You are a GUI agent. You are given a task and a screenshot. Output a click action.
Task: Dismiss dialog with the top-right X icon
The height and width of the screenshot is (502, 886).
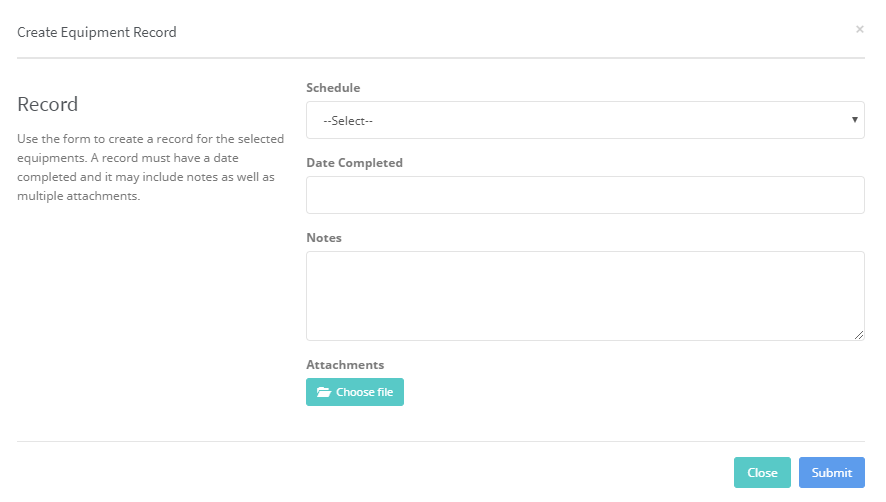click(859, 29)
